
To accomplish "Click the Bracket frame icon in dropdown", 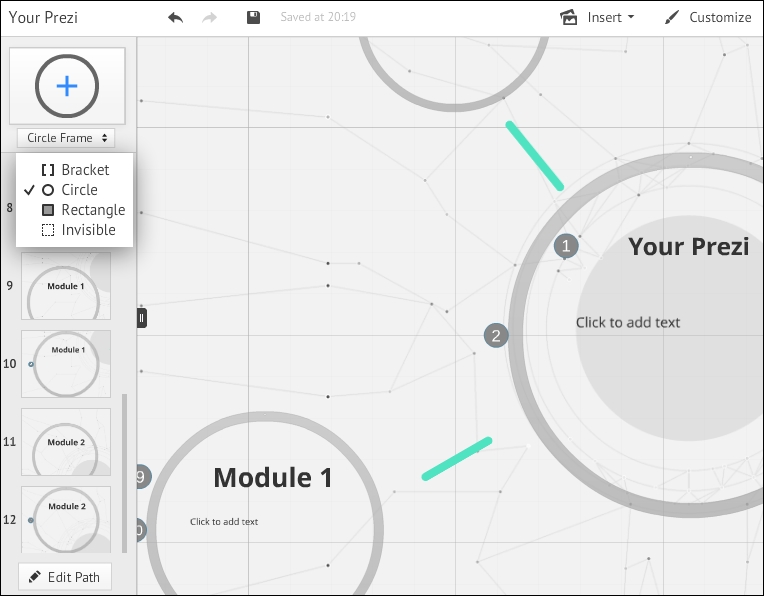I will [x=48, y=170].
